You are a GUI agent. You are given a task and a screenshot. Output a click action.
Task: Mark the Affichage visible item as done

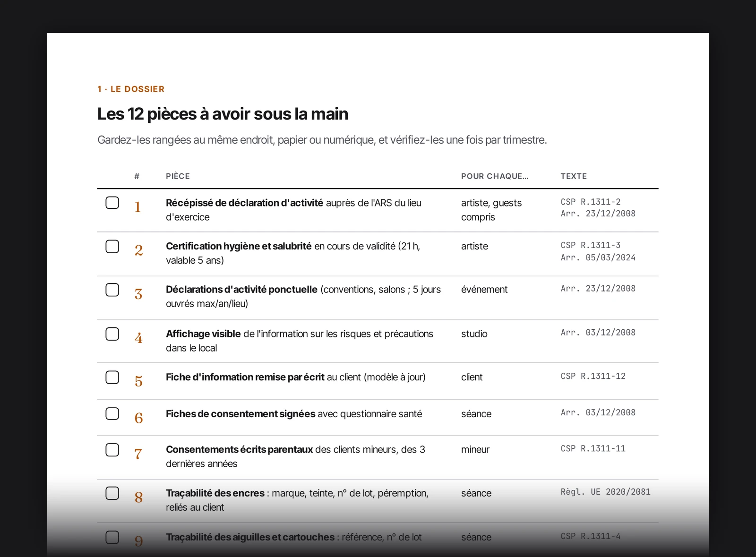(x=112, y=334)
